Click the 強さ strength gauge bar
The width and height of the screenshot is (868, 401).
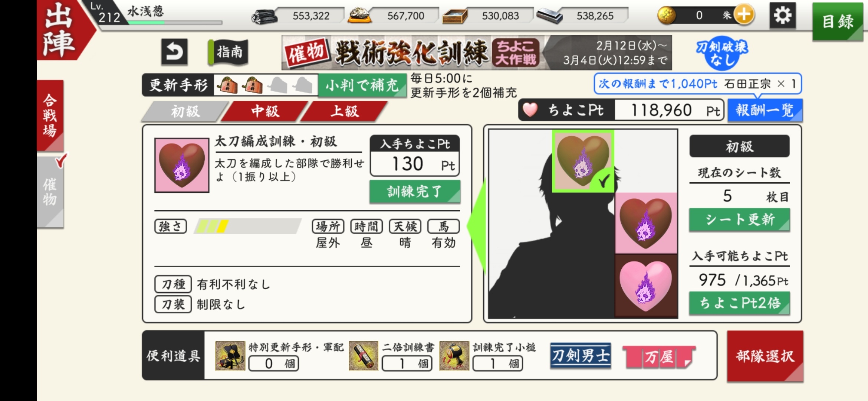click(247, 226)
